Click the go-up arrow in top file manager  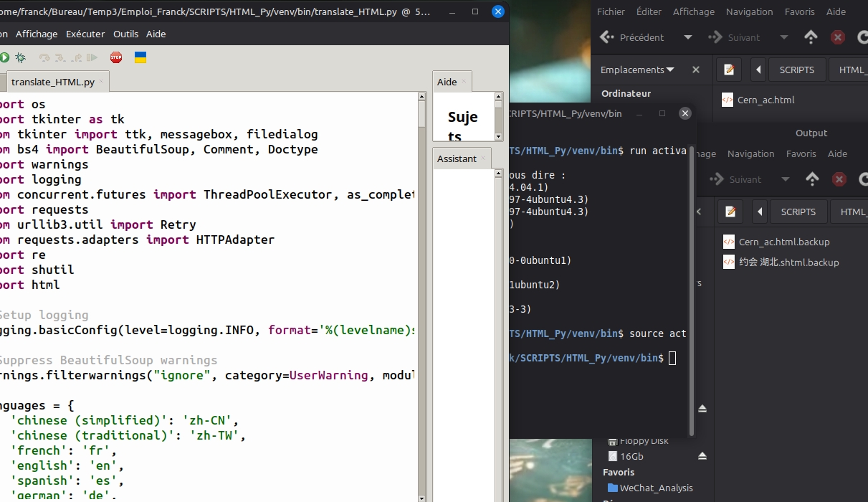point(811,37)
